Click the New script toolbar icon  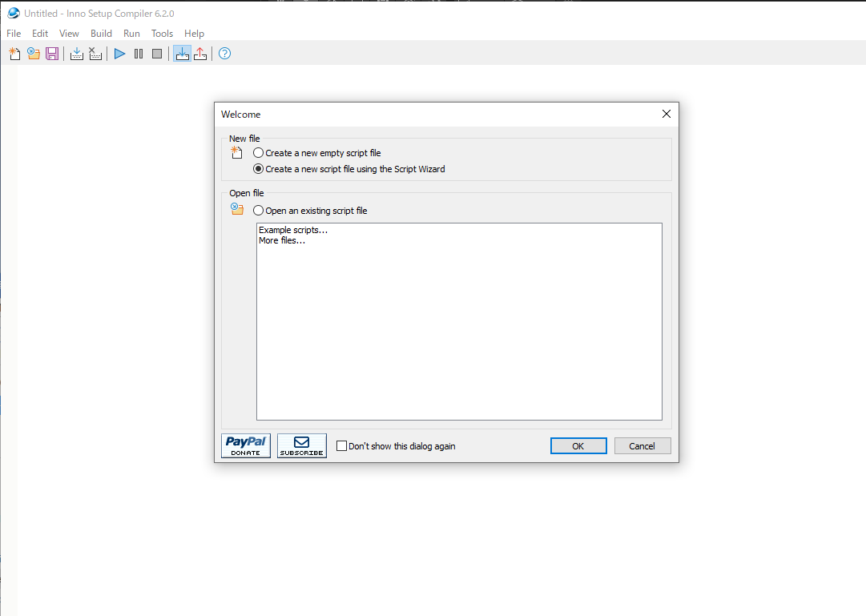[x=15, y=54]
